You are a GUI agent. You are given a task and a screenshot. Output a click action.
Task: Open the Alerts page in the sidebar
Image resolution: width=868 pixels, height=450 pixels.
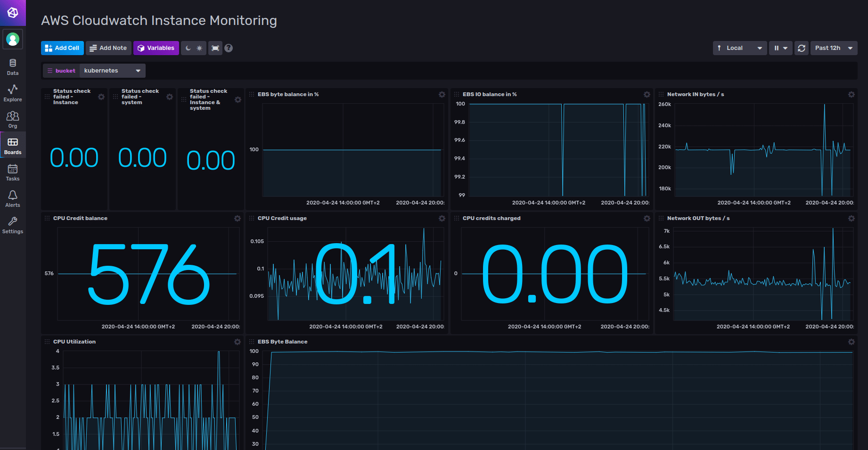point(12,198)
